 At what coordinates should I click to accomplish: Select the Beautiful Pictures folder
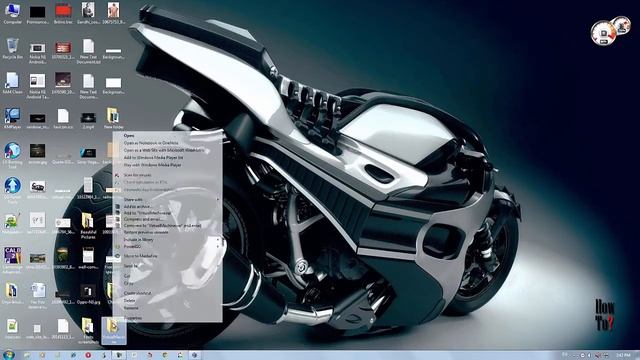pyautogui.click(x=88, y=226)
